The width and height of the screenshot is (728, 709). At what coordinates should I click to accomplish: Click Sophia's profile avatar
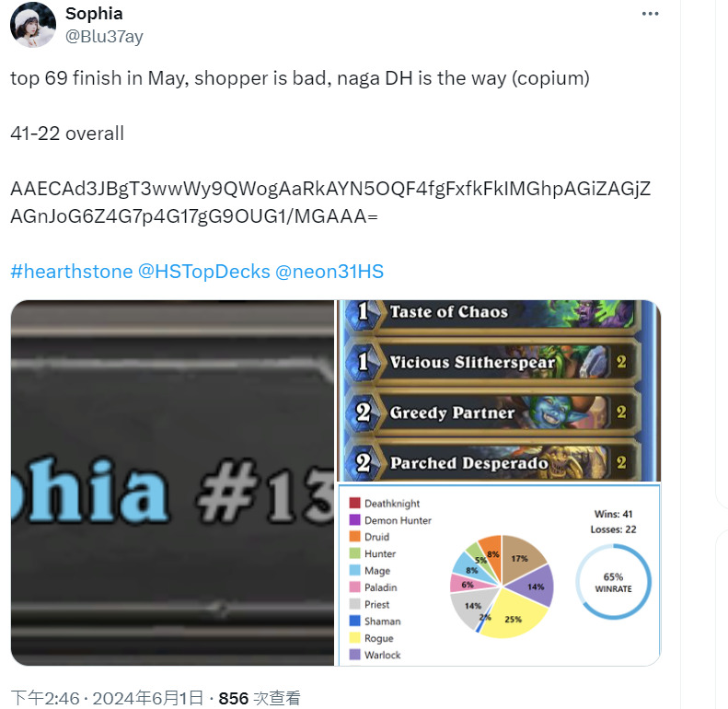pos(33,25)
